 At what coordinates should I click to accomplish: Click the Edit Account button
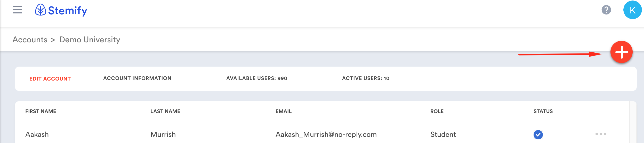click(x=50, y=79)
